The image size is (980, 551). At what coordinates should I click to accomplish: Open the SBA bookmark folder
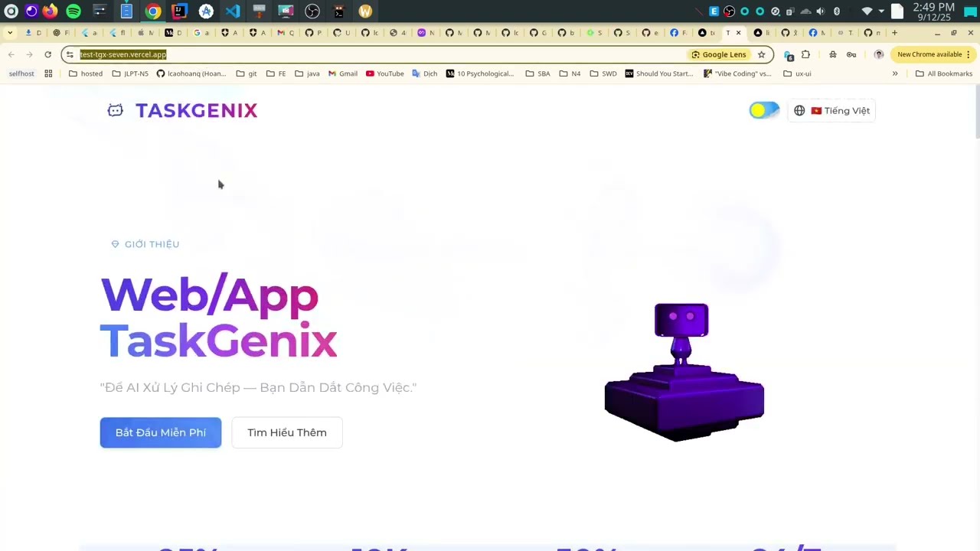click(538, 73)
